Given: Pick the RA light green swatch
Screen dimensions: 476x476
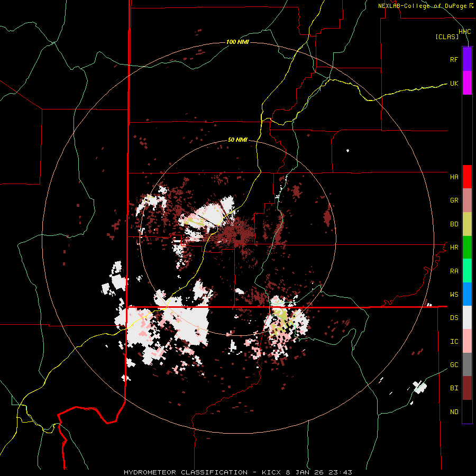Looking at the screenshot, I should pyautogui.click(x=467, y=271).
